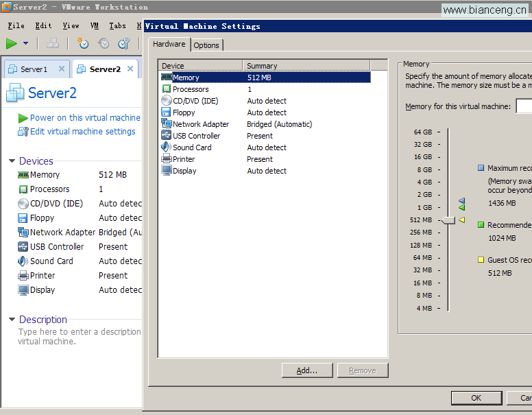Click the Display icon in sidebar Devices
This screenshot has width=532, height=415.
point(23,290)
